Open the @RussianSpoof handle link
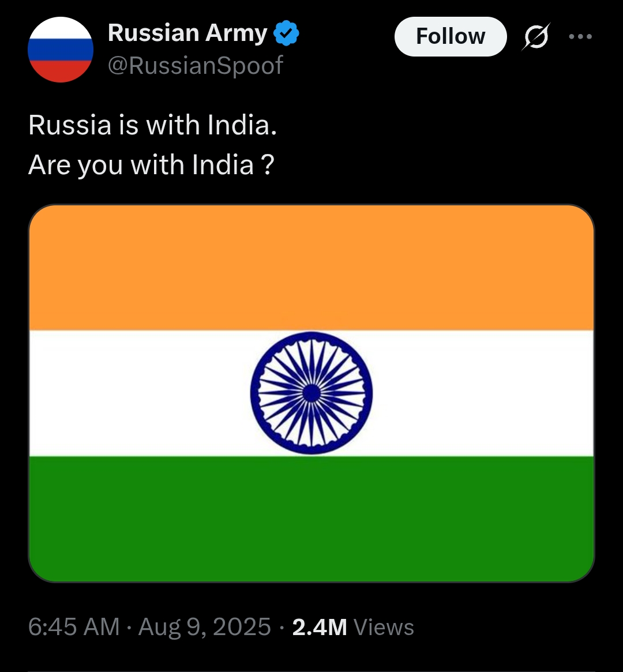The height and width of the screenshot is (672, 623). pyautogui.click(x=196, y=65)
